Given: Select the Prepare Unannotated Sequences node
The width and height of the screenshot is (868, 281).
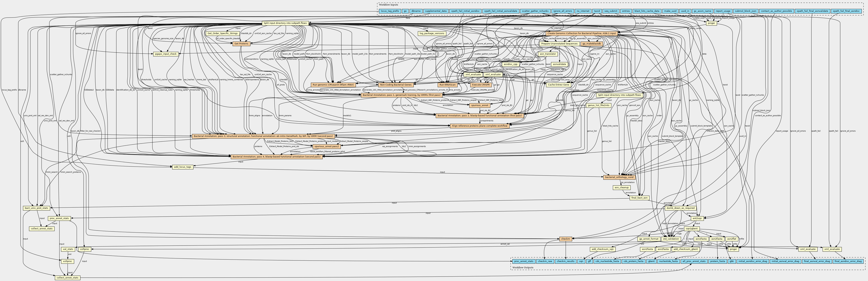Looking at the screenshot, I should click(x=559, y=44).
